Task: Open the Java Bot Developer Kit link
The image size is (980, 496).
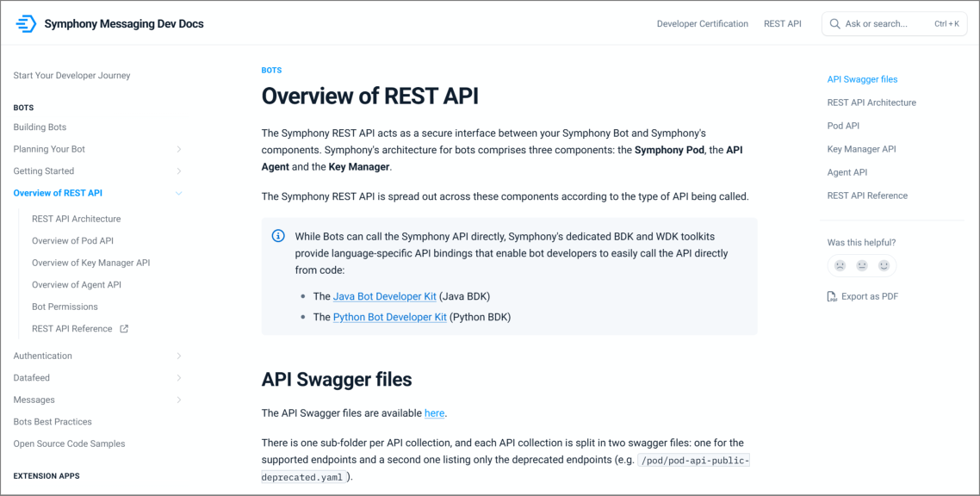Action: coord(384,296)
